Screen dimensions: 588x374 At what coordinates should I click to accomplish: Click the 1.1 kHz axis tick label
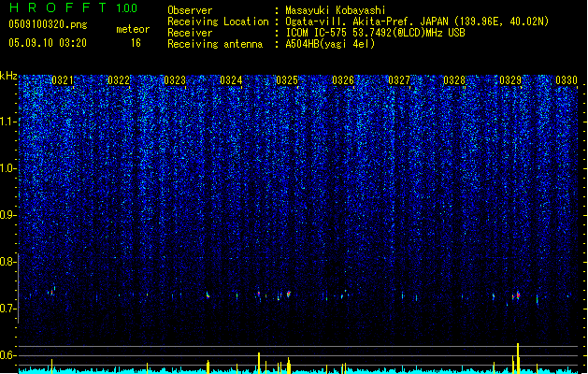pos(7,122)
